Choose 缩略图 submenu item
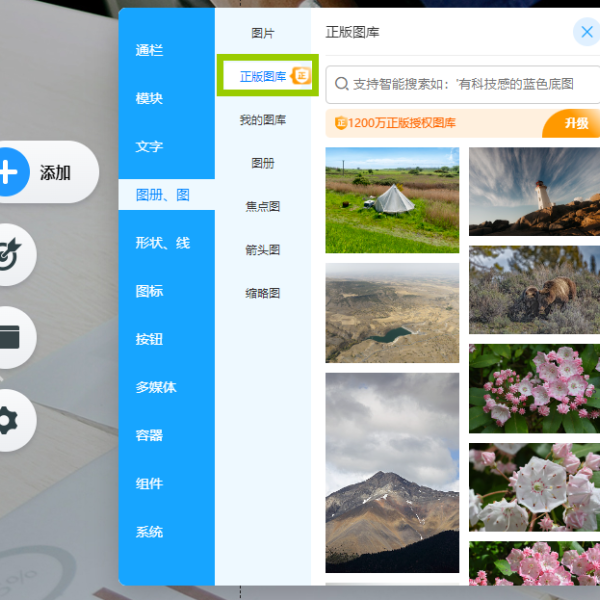This screenshot has height=600, width=600. pos(263,293)
